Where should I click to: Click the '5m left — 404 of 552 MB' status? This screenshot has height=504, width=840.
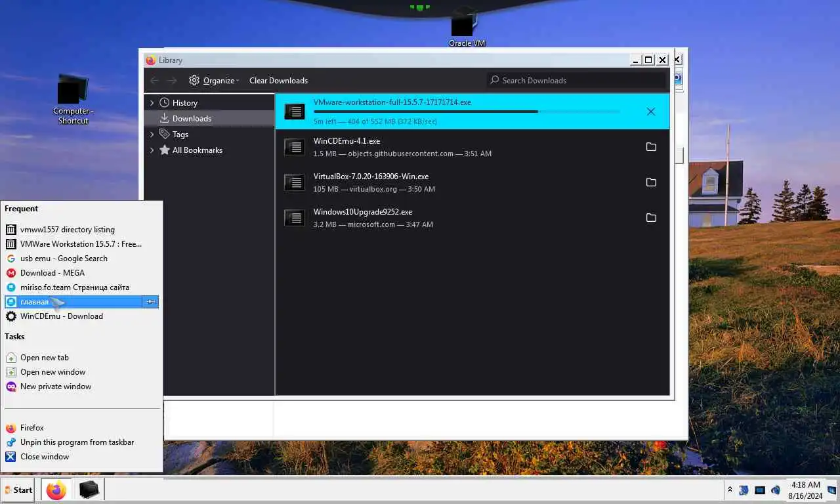pyautogui.click(x=375, y=121)
